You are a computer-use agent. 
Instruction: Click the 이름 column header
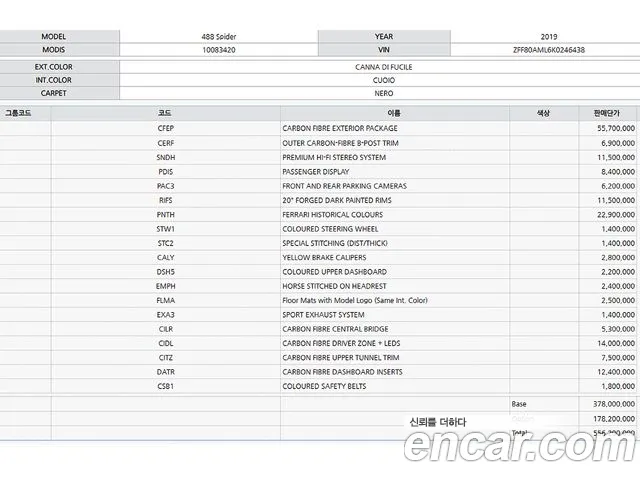(x=394, y=113)
